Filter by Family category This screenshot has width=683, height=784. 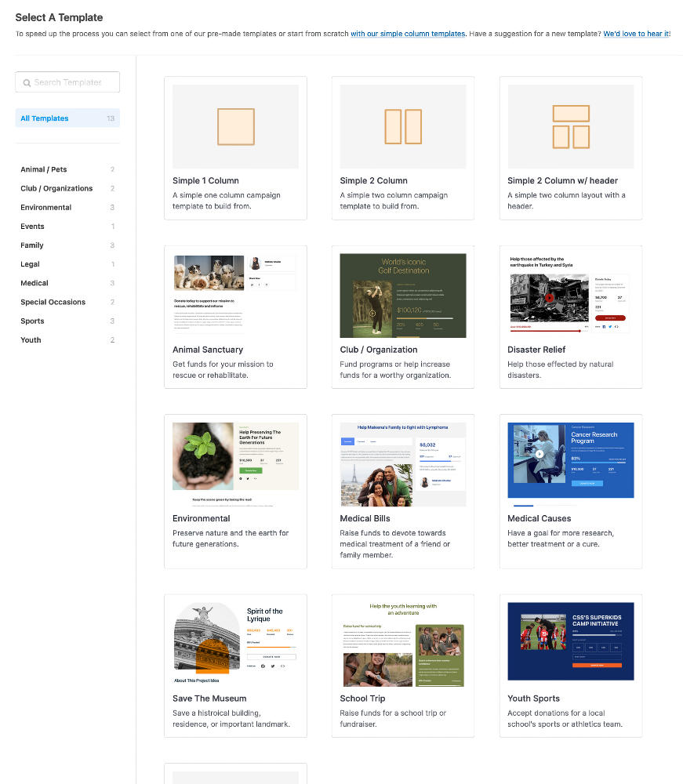67,245
